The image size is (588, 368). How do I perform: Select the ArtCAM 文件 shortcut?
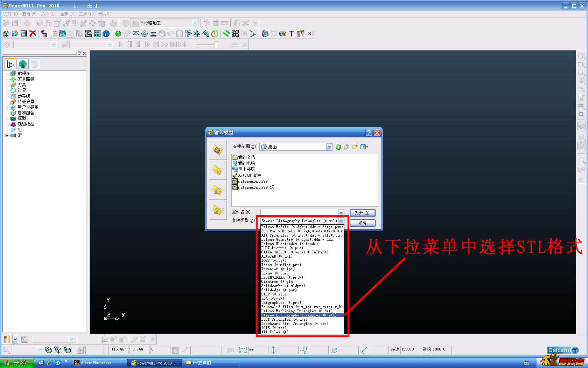click(247, 175)
